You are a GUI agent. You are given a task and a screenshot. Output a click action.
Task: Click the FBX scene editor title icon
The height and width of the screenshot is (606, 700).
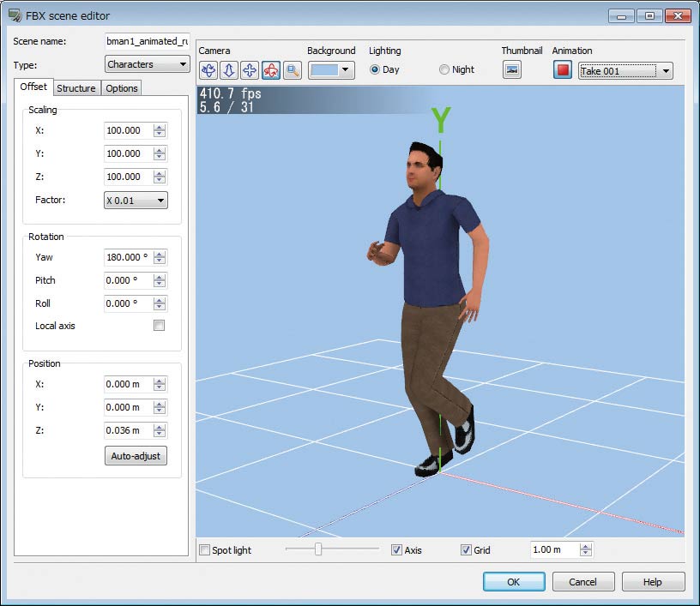tap(15, 15)
